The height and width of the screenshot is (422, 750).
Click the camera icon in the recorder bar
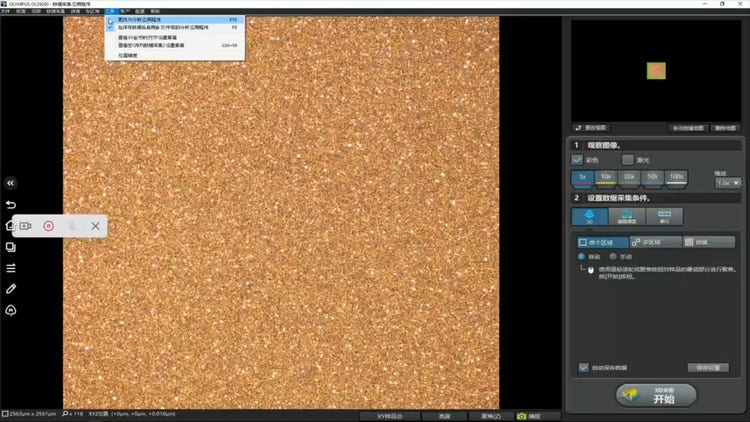25,226
